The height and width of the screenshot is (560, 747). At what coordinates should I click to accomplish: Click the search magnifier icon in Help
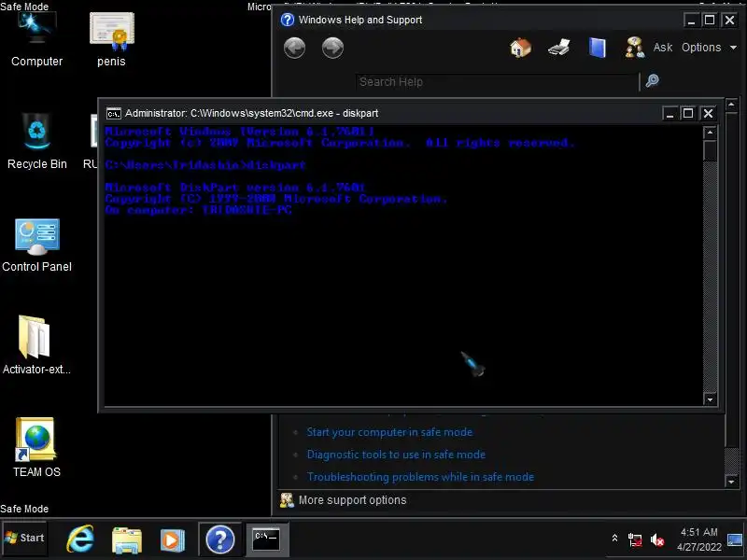click(652, 80)
